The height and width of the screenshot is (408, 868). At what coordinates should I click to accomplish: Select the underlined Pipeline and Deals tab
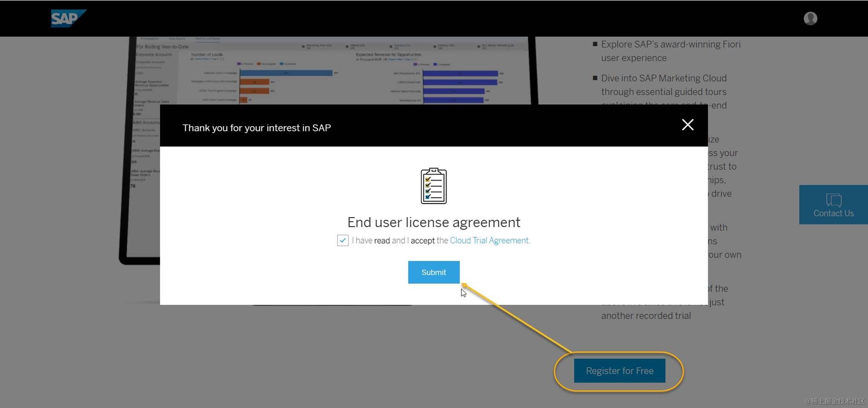(x=208, y=39)
